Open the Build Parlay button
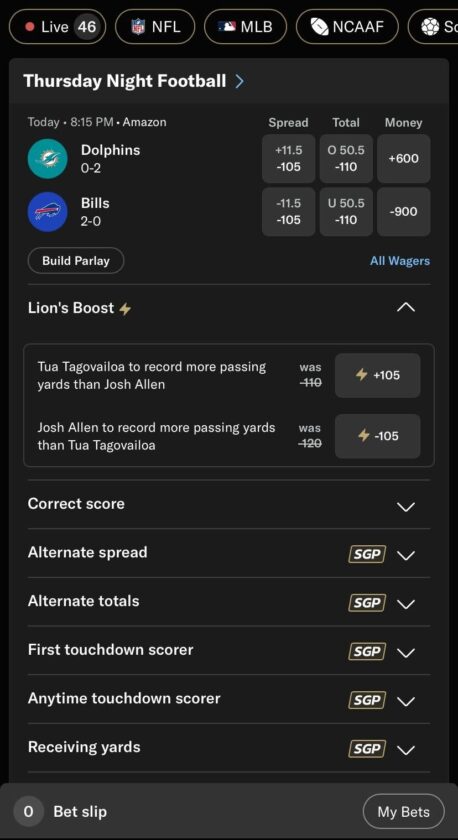The width and height of the screenshot is (458, 840). pos(76,261)
